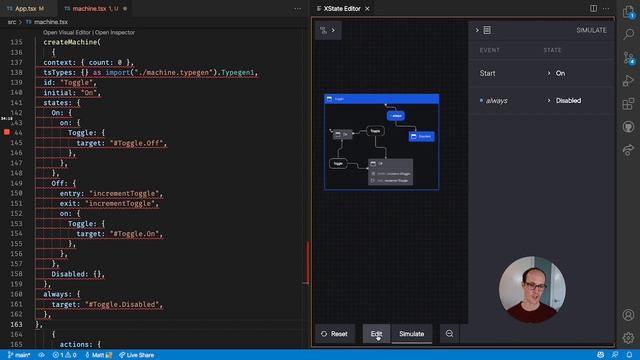Collapse the simulate side panel chevron
The width and height of the screenshot is (640, 360).
[x=477, y=30]
